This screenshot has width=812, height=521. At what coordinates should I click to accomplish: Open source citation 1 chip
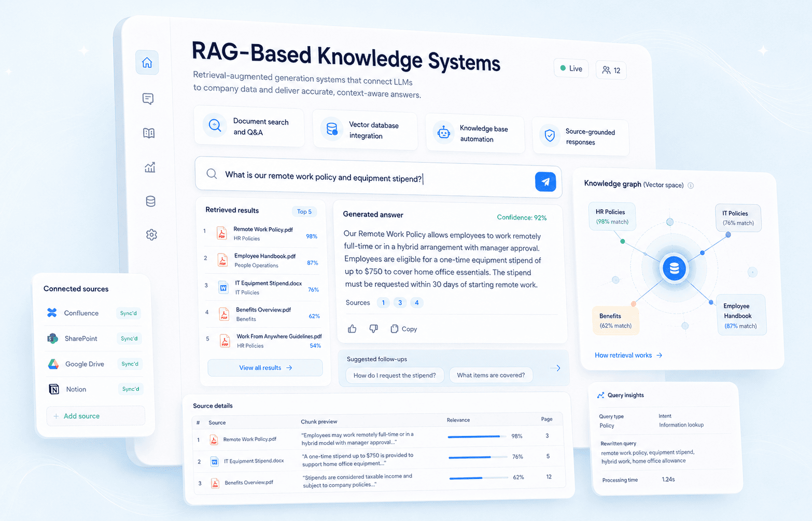click(383, 303)
